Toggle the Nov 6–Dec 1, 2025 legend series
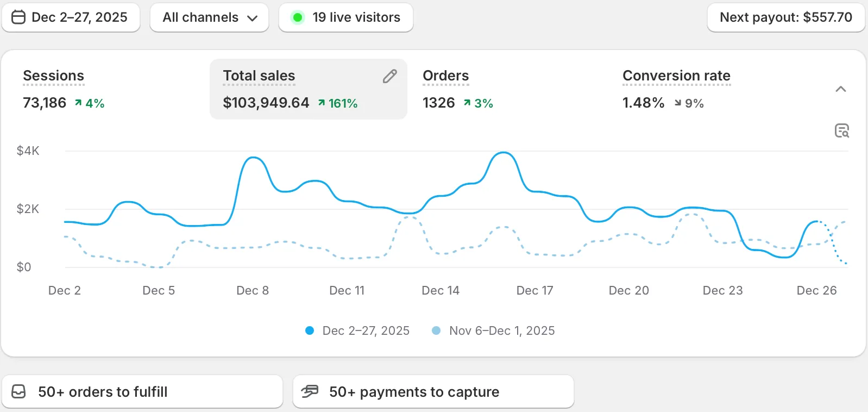Viewport: 868px width, 412px height. click(x=493, y=330)
